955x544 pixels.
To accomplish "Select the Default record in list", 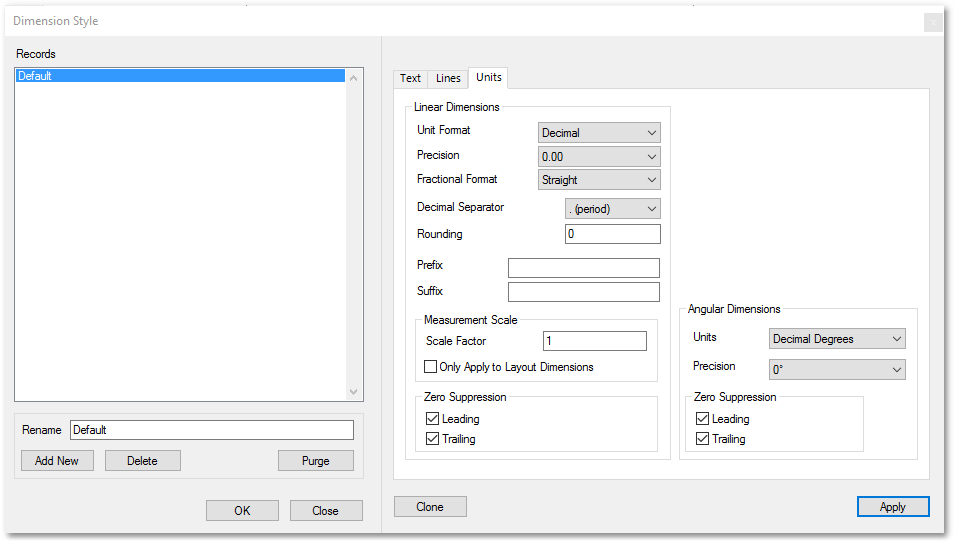I will (180, 76).
